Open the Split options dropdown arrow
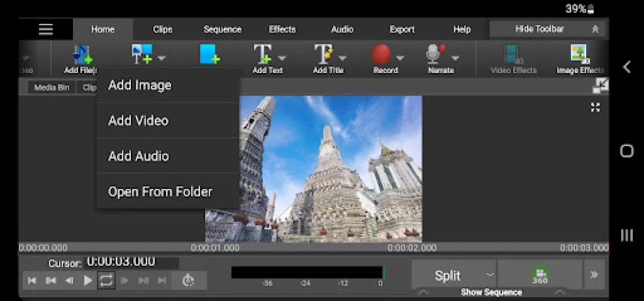644x301 pixels. point(489,275)
